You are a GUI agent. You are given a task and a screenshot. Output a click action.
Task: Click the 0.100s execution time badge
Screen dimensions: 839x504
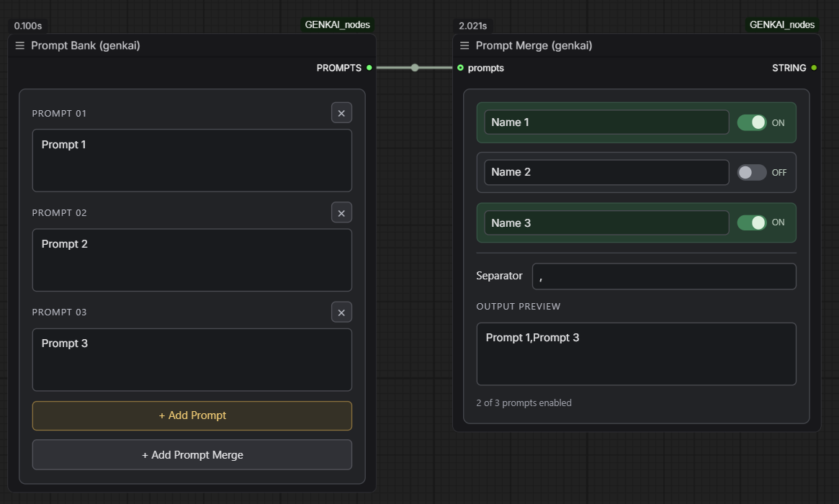28,26
